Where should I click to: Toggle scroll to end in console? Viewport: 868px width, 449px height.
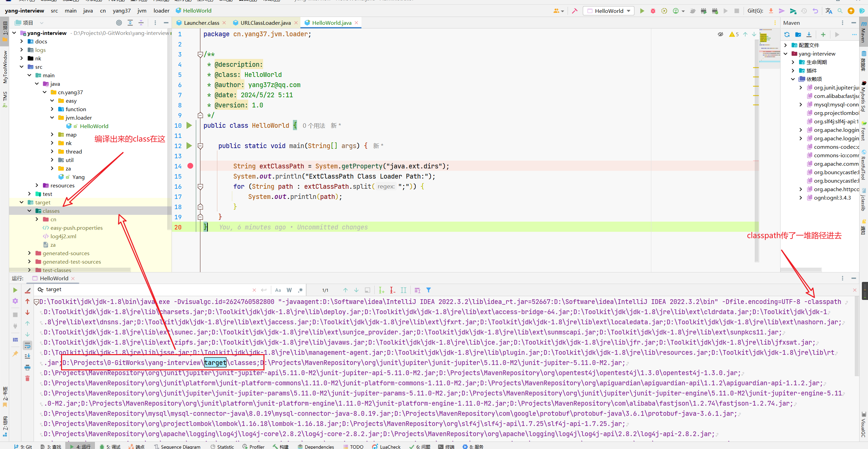point(27,356)
